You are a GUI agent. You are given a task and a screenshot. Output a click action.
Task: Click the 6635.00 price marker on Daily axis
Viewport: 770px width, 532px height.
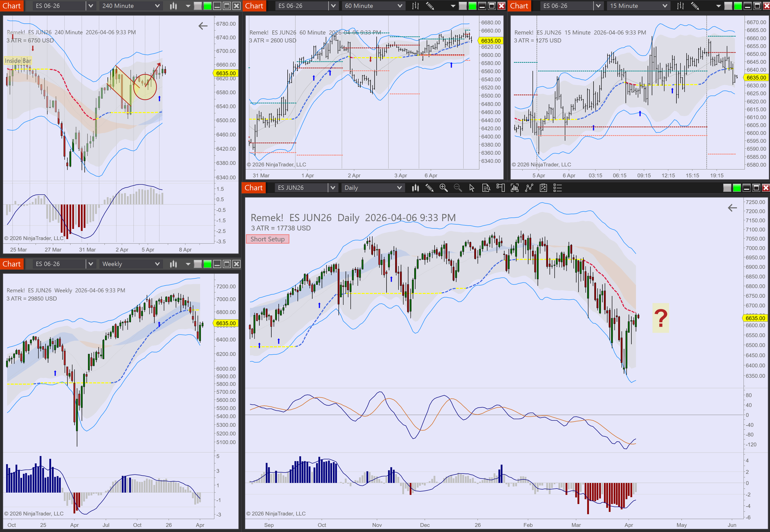[x=755, y=318]
